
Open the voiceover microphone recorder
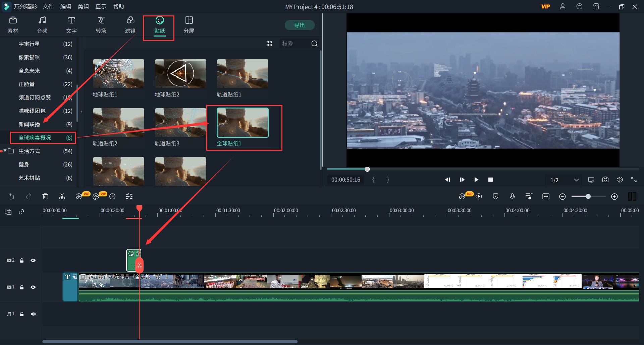512,197
